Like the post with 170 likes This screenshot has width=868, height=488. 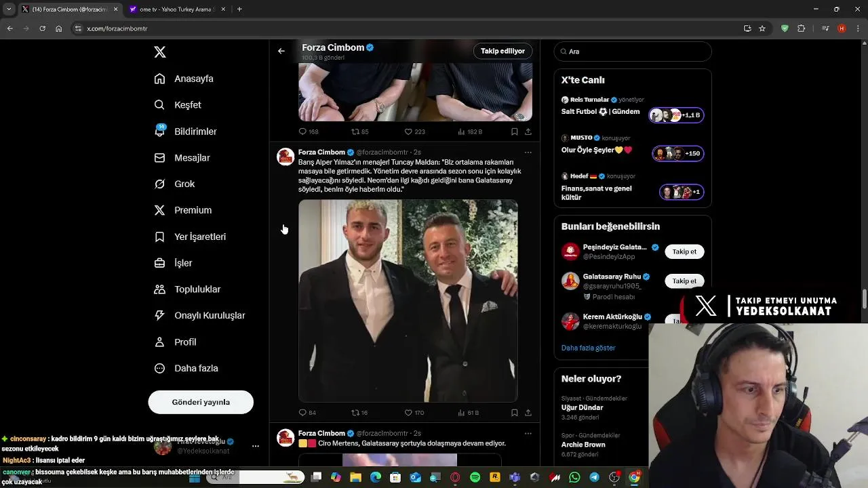[x=414, y=413]
